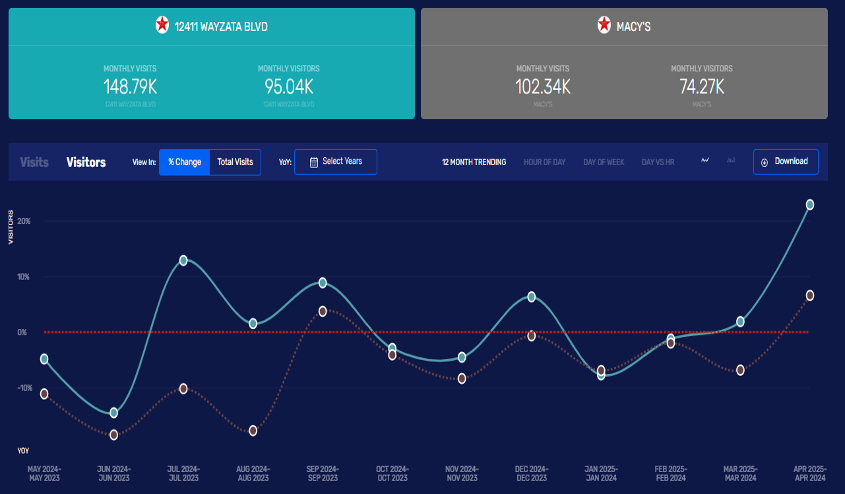Switch to the Visits tab
845x494 pixels.
(x=34, y=162)
